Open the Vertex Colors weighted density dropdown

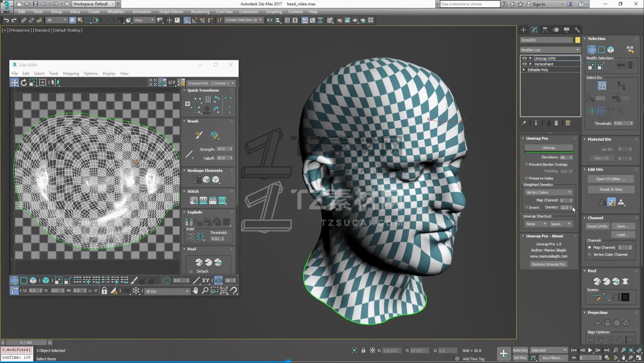click(x=549, y=192)
